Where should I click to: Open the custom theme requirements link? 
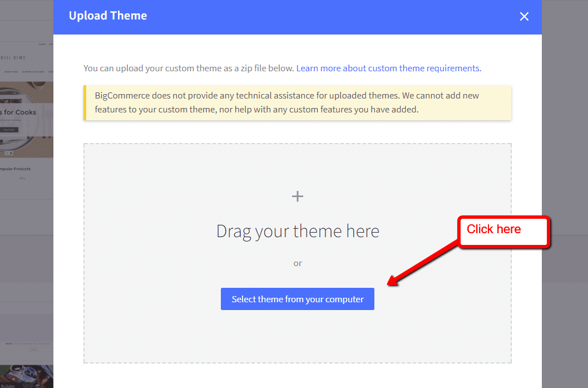(388, 68)
